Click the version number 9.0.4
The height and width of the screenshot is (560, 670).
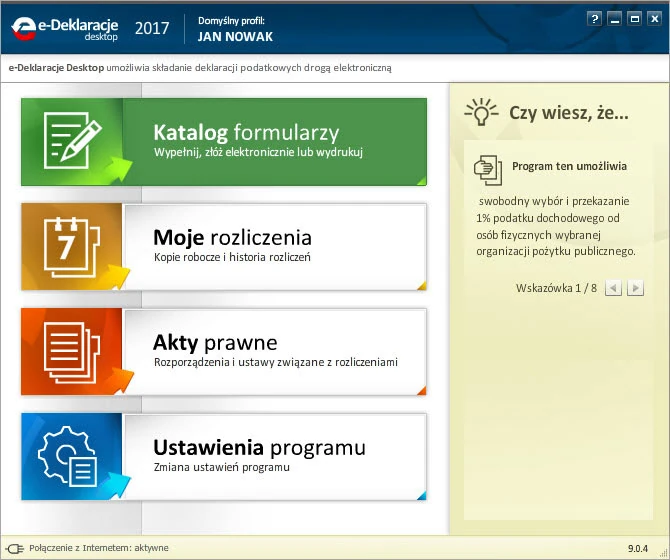tap(638, 548)
